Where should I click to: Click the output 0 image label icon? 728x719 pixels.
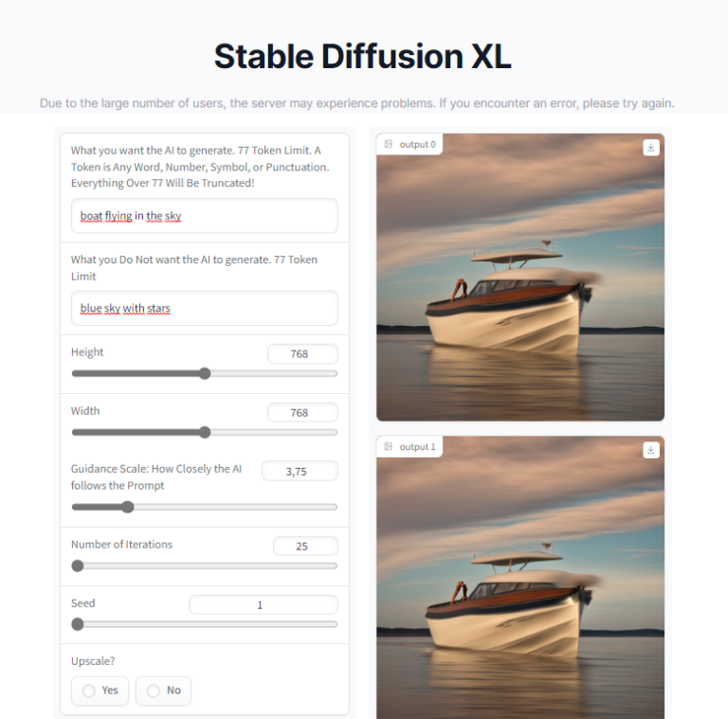click(x=388, y=144)
